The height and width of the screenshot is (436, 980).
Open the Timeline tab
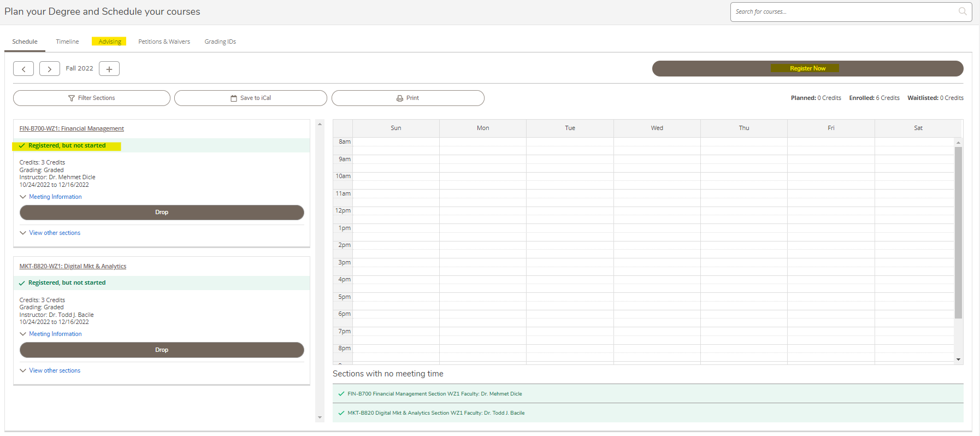coord(67,42)
